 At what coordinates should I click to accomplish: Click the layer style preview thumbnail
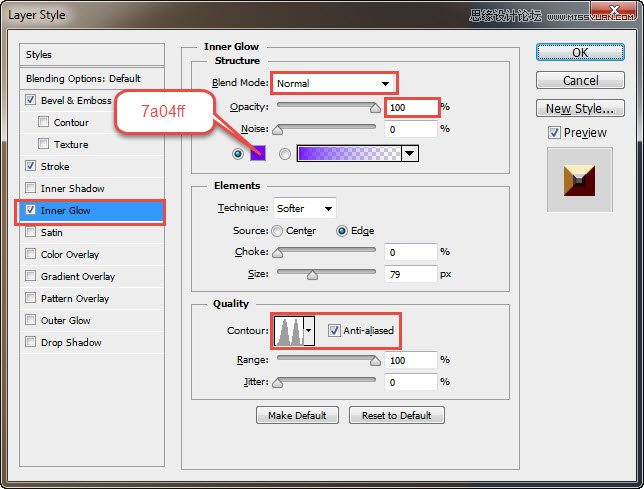579,180
